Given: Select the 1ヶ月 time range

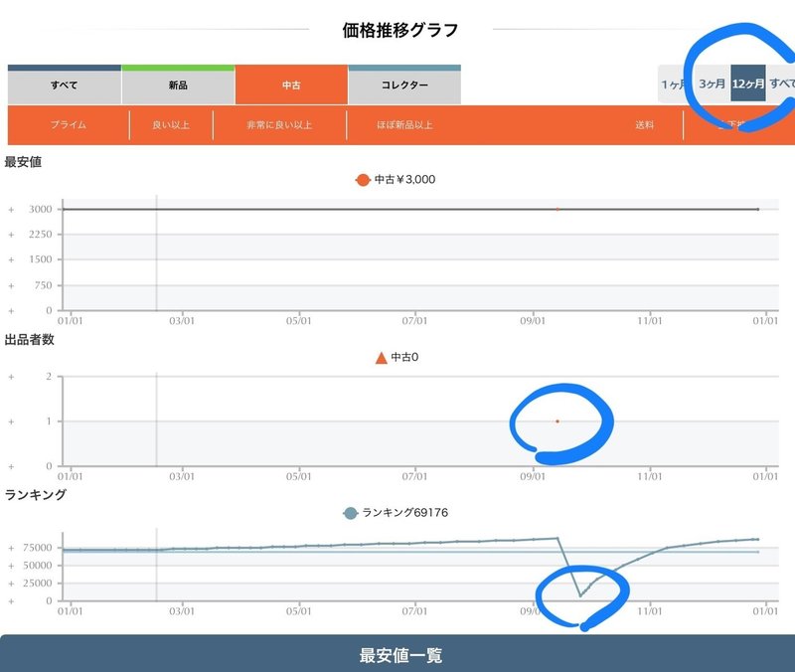Looking at the screenshot, I should pos(672,85).
